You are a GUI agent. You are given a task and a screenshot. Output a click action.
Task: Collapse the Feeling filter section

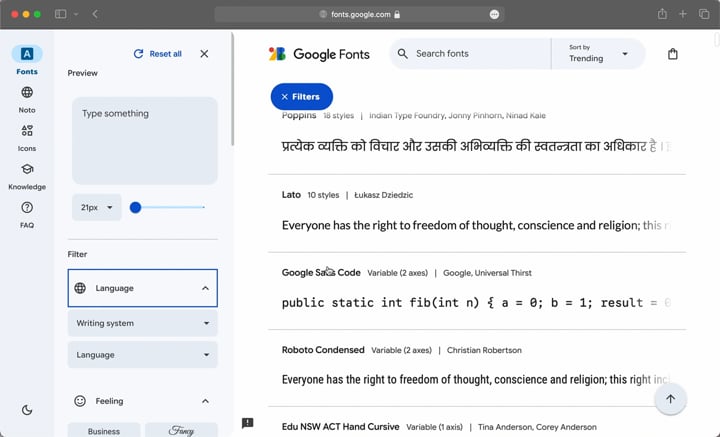click(205, 401)
